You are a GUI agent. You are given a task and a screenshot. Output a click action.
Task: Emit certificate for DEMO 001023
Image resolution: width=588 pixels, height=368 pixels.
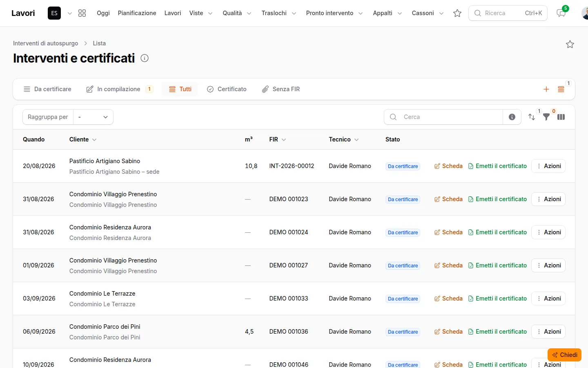point(497,199)
